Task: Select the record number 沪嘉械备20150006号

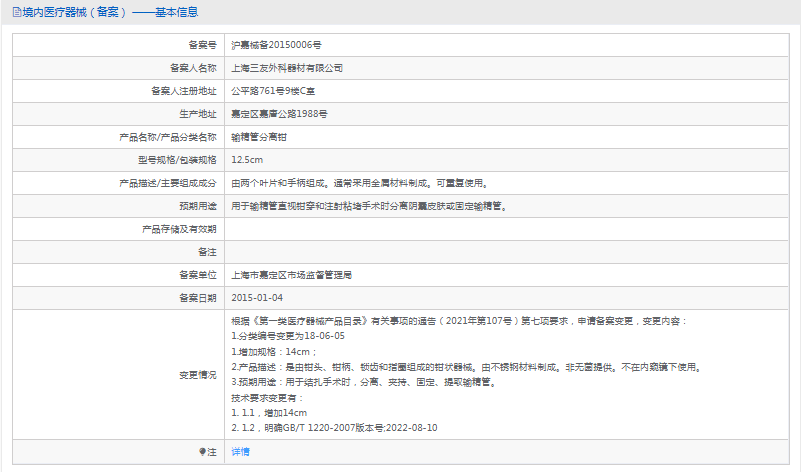Action: pyautogui.click(x=276, y=45)
